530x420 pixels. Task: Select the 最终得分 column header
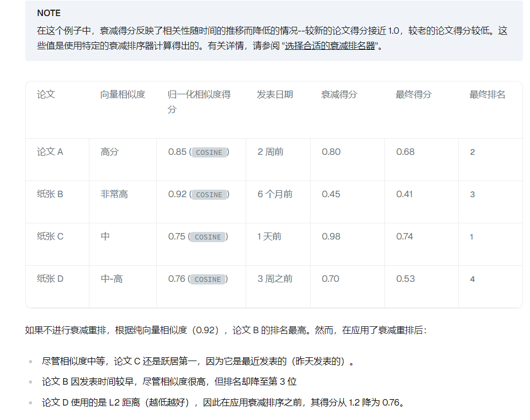coord(413,94)
